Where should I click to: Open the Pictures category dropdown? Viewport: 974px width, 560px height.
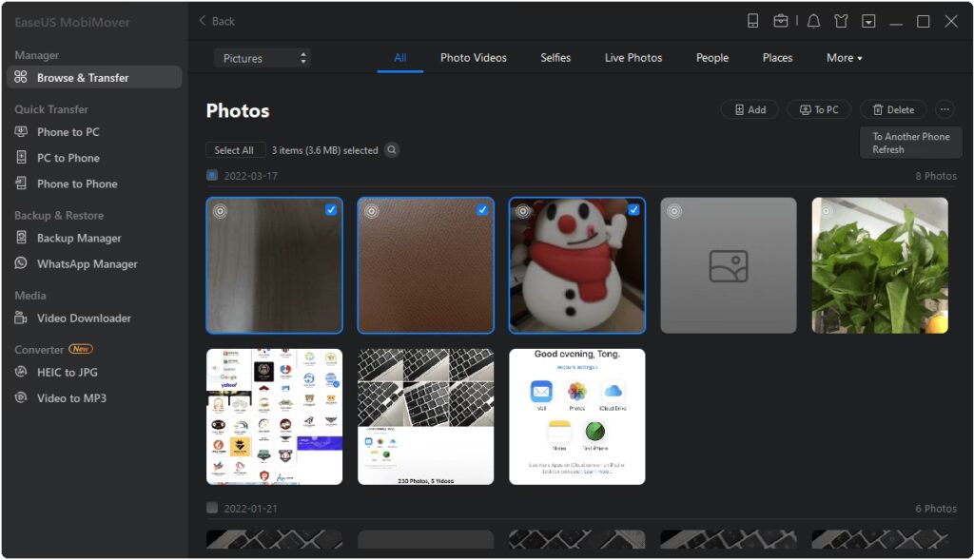[x=263, y=58]
